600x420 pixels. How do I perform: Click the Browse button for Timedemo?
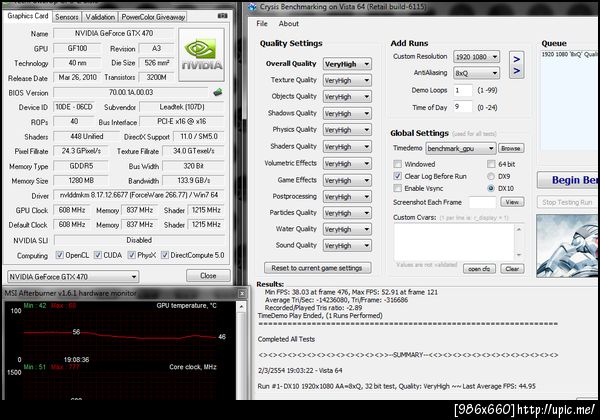[x=511, y=148]
